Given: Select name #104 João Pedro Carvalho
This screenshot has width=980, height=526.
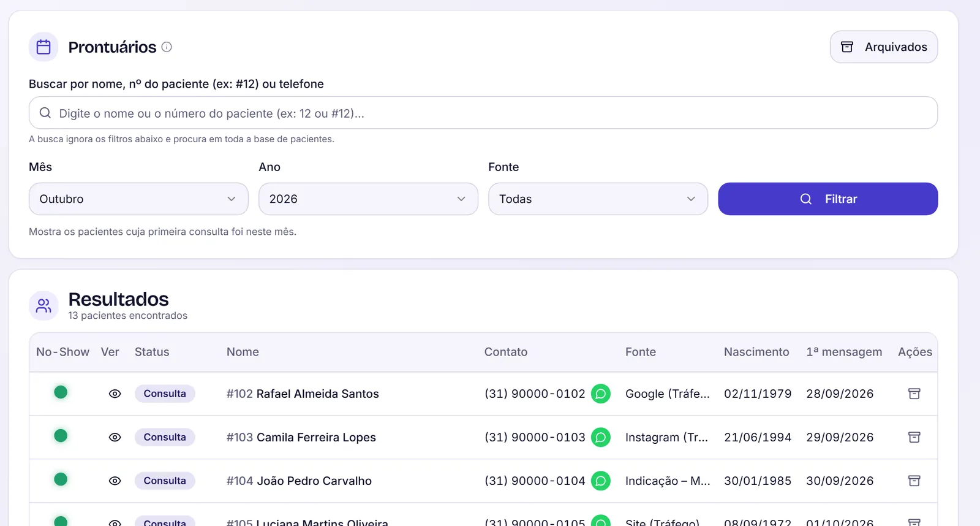Looking at the screenshot, I should pyautogui.click(x=299, y=481).
